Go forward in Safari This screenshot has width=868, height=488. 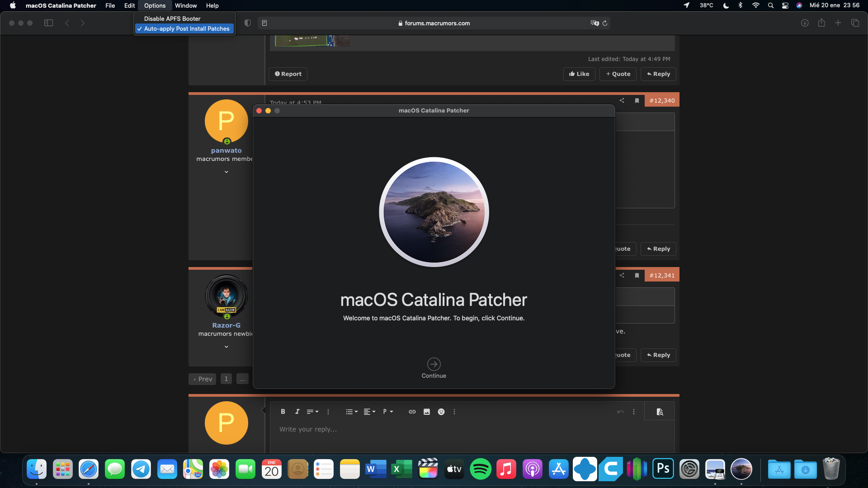click(x=83, y=23)
